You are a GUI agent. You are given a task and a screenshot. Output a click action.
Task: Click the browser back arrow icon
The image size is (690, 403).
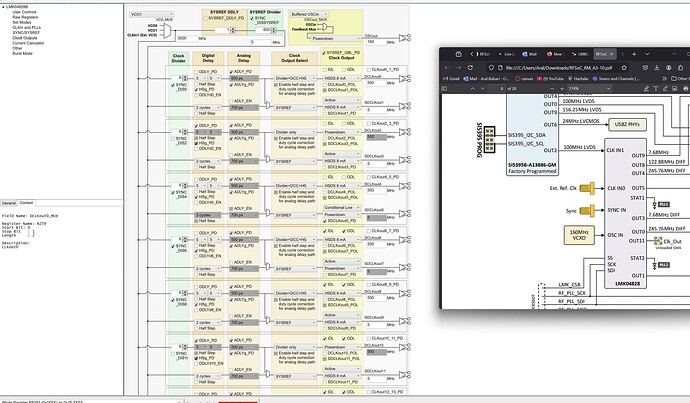tap(447, 68)
